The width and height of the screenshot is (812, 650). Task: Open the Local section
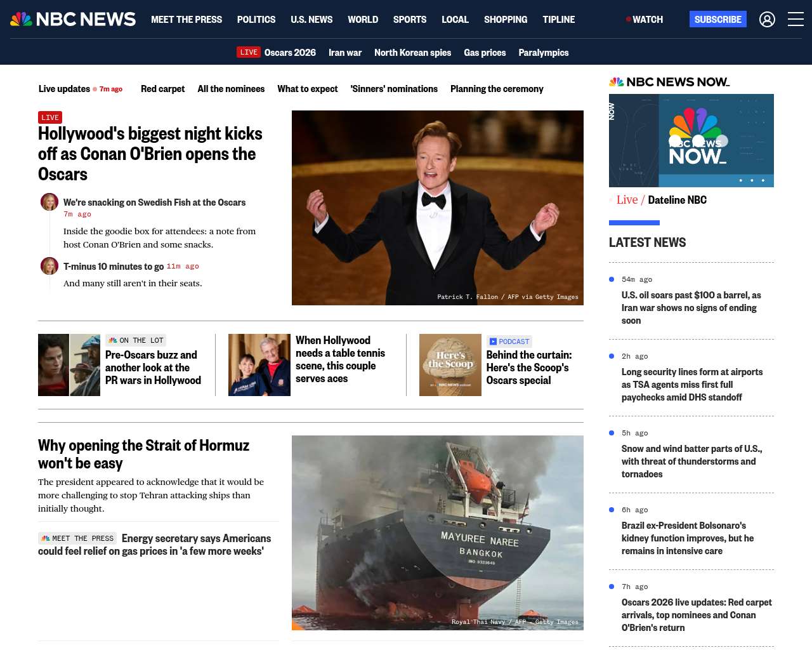455,19
